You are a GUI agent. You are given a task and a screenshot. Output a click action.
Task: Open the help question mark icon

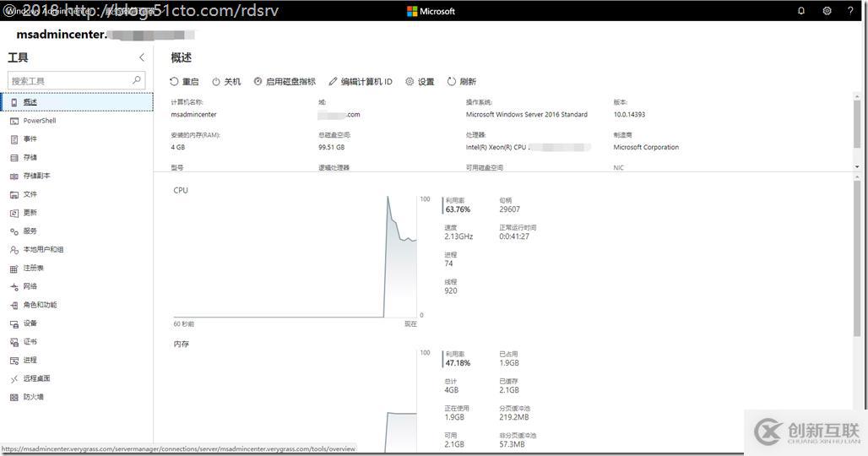(x=851, y=10)
